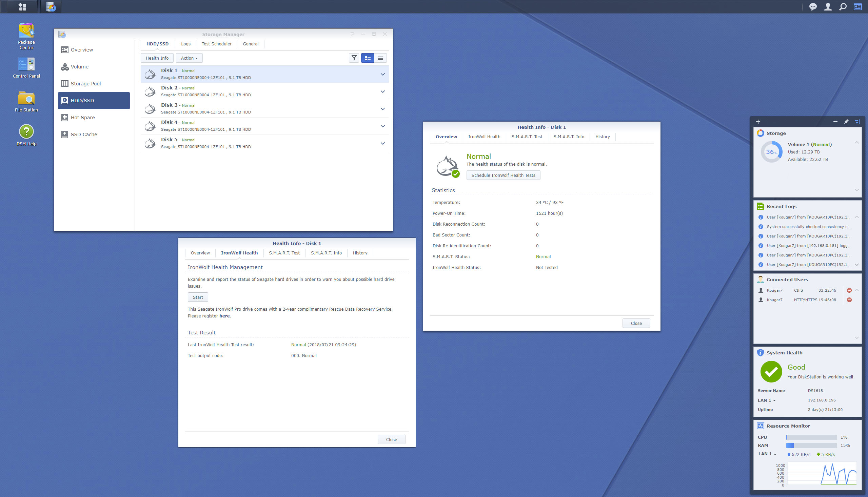Viewport: 868px width, 497px height.
Task: Add widget with plus icon
Action: [758, 122]
